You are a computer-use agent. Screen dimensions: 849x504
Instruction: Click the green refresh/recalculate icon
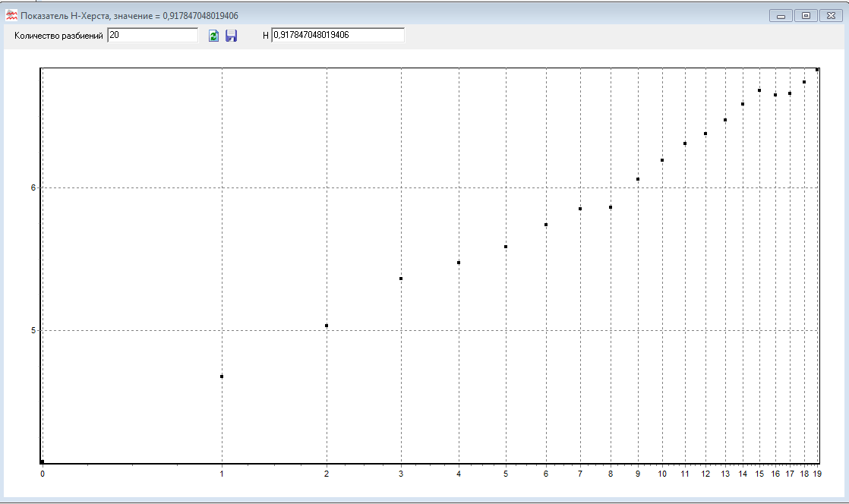tap(214, 36)
